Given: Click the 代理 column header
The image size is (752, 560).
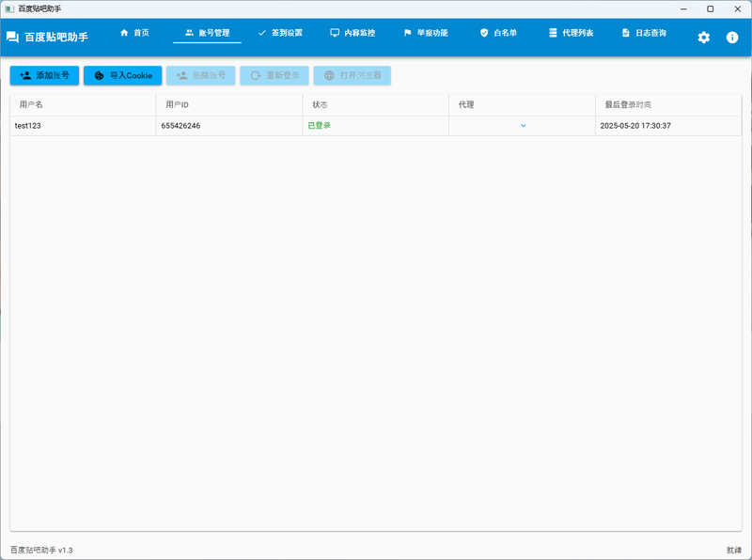Looking at the screenshot, I should 522,104.
